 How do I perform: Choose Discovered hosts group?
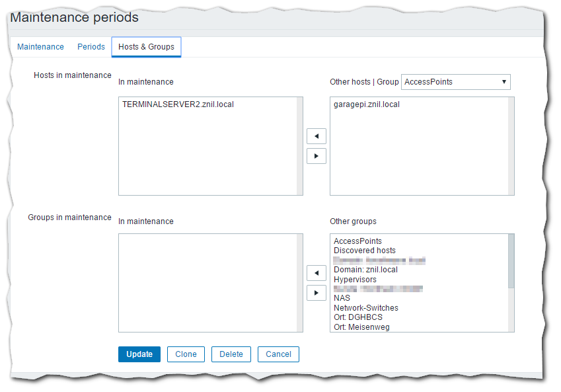(365, 251)
